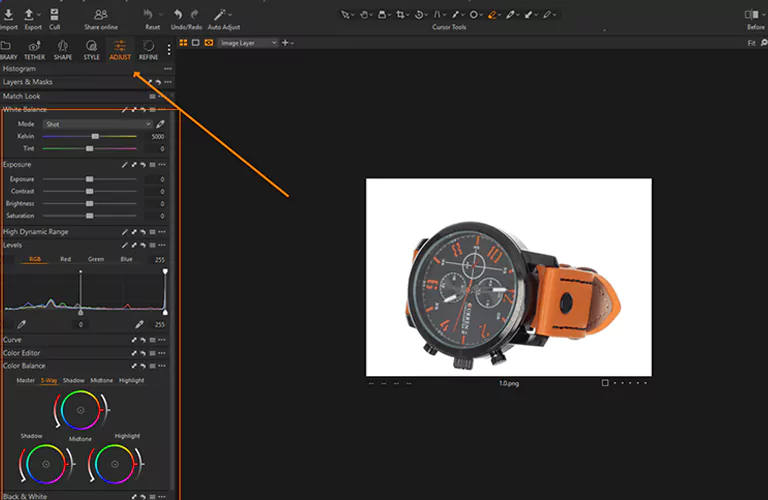Switch to the grid viewer mode icon
Screen dimensions: 768x500
[x=185, y=43]
